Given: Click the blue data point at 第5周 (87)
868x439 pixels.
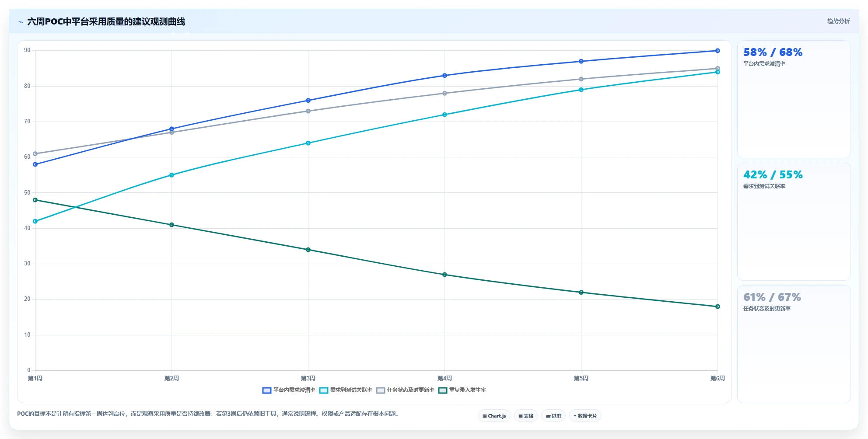Looking at the screenshot, I should [x=581, y=61].
